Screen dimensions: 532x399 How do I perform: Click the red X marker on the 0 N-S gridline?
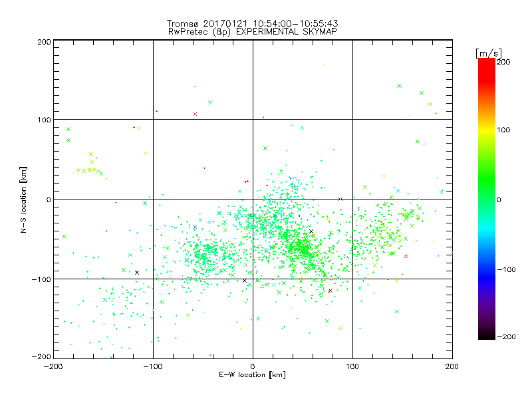click(x=340, y=199)
